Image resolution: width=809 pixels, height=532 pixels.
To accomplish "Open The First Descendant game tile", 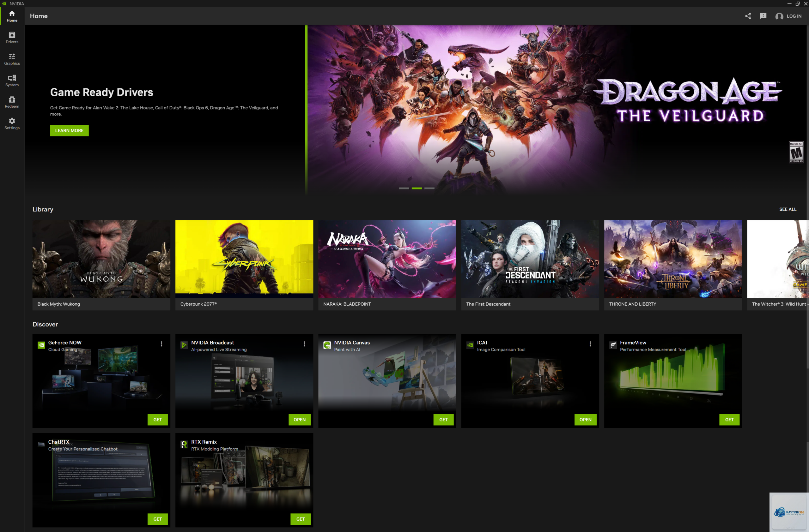I will pyautogui.click(x=530, y=265).
